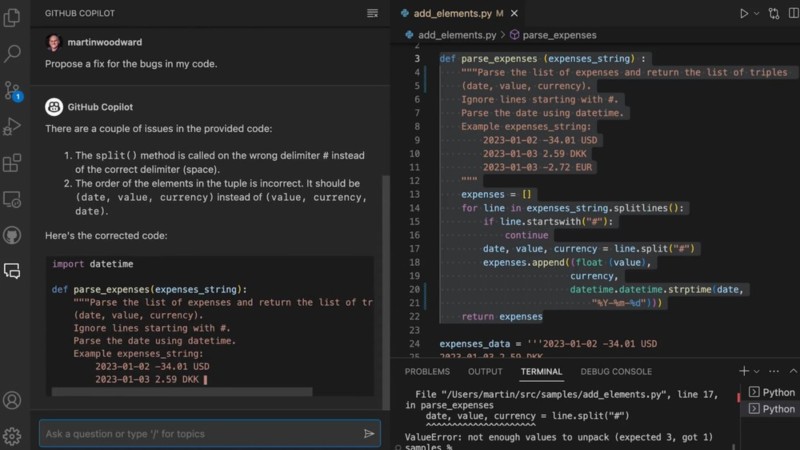
Task: Split the editor to the right
Action: (794, 14)
